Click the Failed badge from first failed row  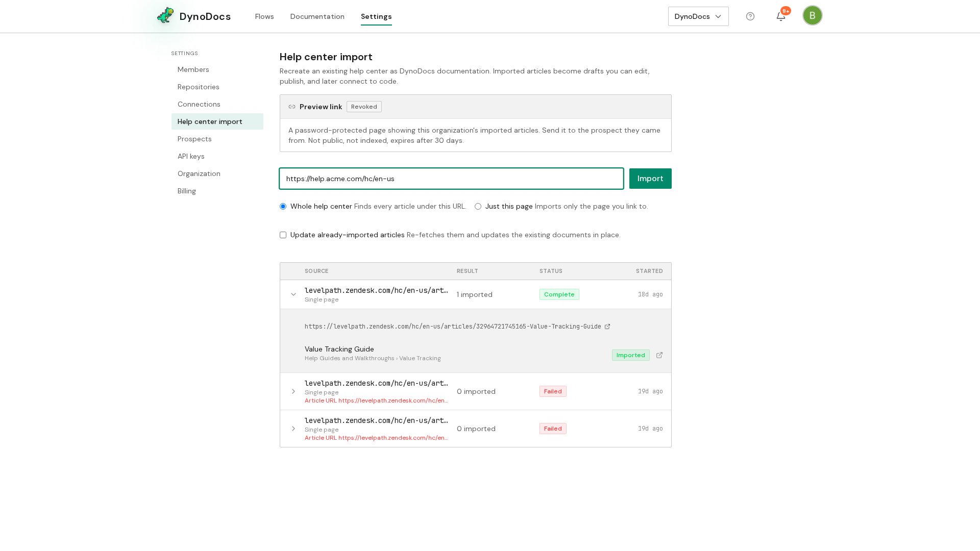click(x=553, y=391)
